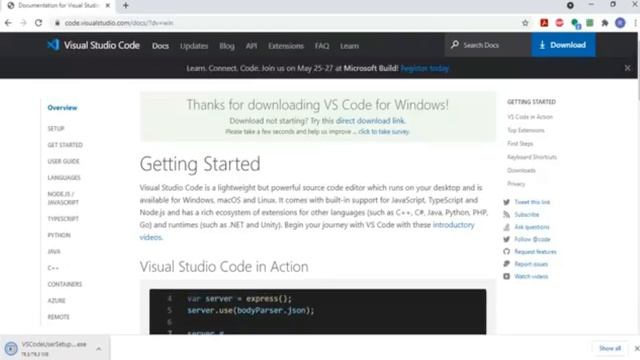Image resolution: width=640 pixels, height=360 pixels.
Task: Open the Learn menu item
Action: pyautogui.click(x=349, y=46)
